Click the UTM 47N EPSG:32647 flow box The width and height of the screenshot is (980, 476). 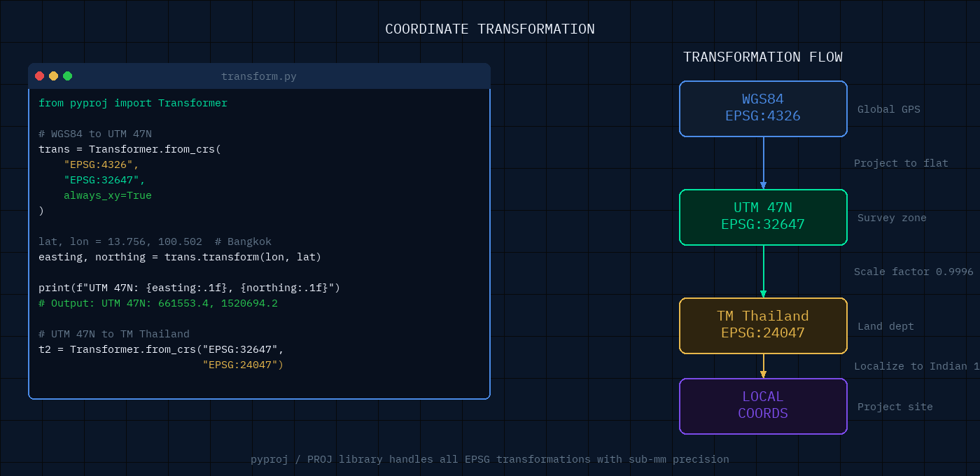click(763, 217)
